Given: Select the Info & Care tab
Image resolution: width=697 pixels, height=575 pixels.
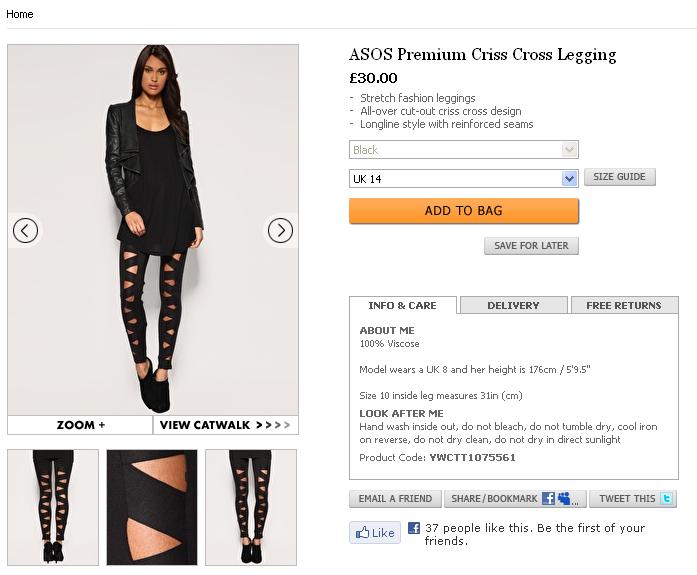Looking at the screenshot, I should click(402, 305).
